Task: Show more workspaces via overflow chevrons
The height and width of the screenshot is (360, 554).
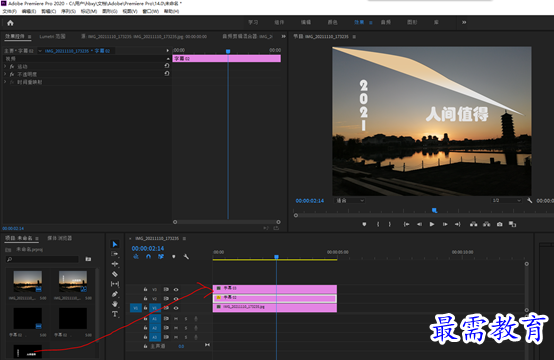Action: coord(464,22)
